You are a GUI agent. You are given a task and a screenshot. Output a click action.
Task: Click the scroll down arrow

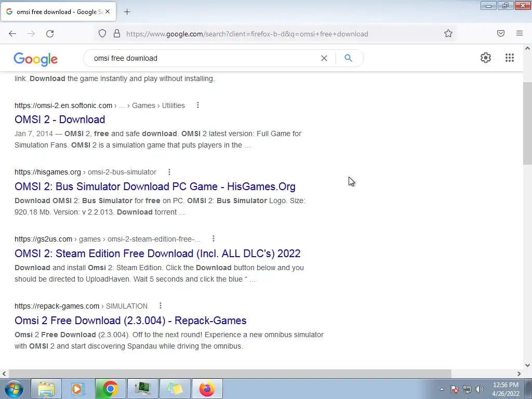click(x=527, y=365)
